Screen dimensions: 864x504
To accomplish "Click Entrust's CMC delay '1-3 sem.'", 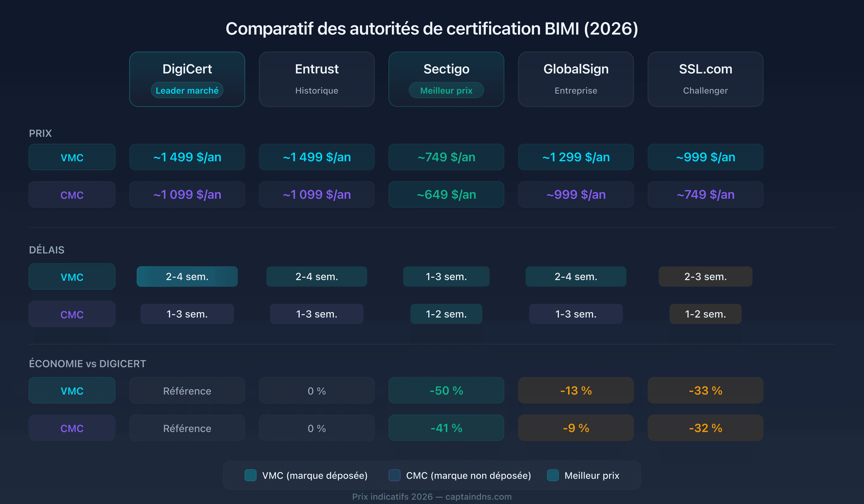I will [317, 314].
